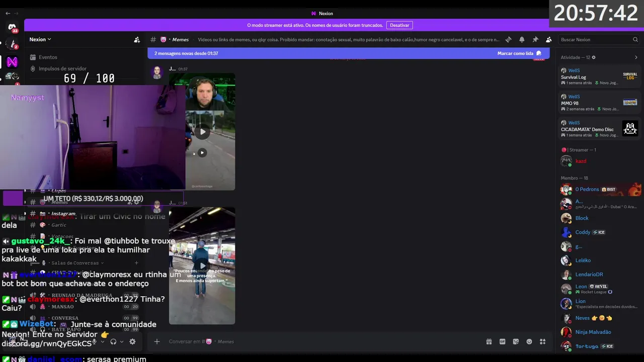Open Discord direct messages home icon

[x=12, y=27]
